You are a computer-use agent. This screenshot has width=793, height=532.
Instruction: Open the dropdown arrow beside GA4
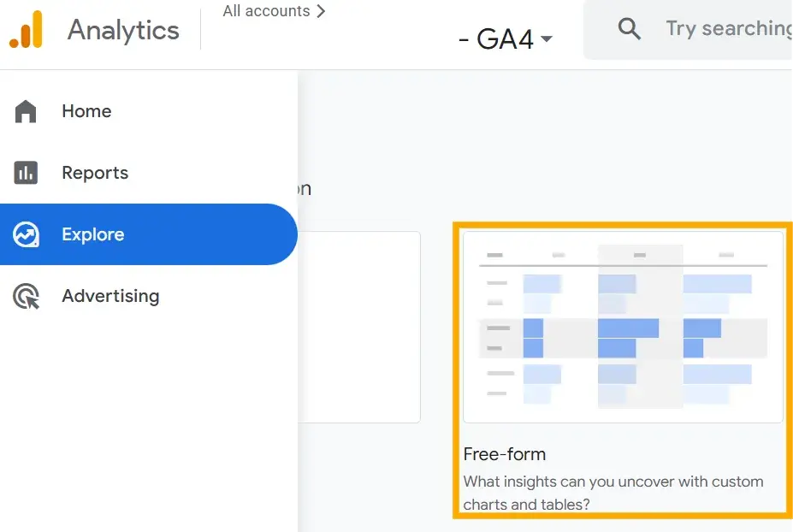pos(544,39)
